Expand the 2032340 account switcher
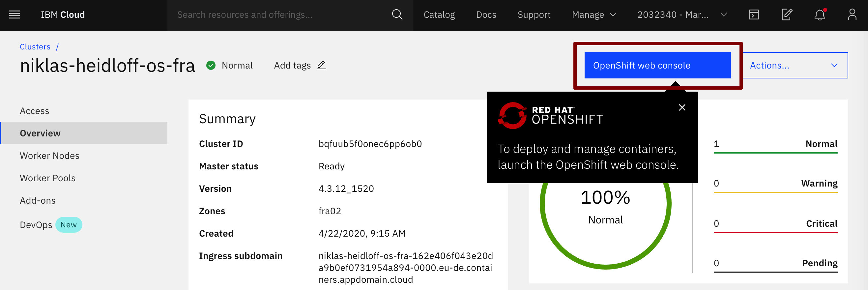 [x=682, y=15]
